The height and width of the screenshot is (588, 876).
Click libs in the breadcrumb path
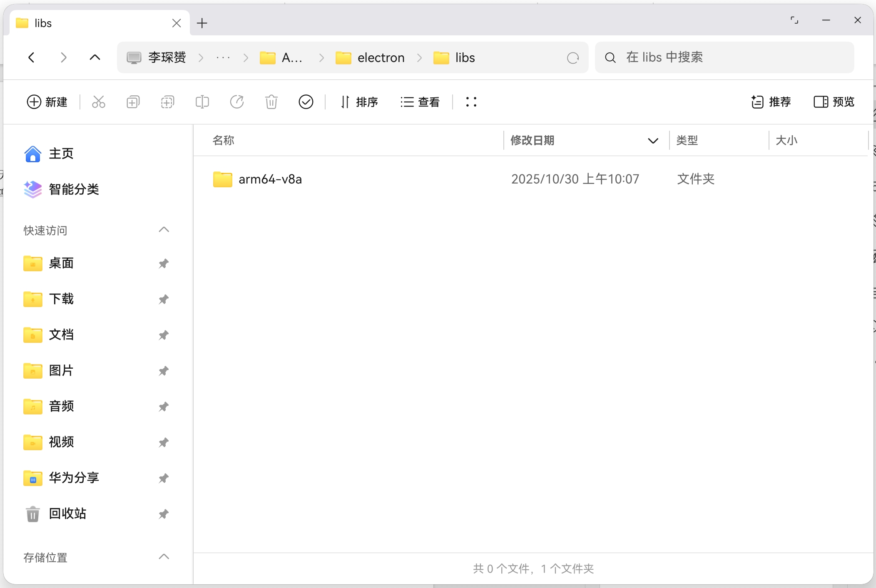click(454, 58)
